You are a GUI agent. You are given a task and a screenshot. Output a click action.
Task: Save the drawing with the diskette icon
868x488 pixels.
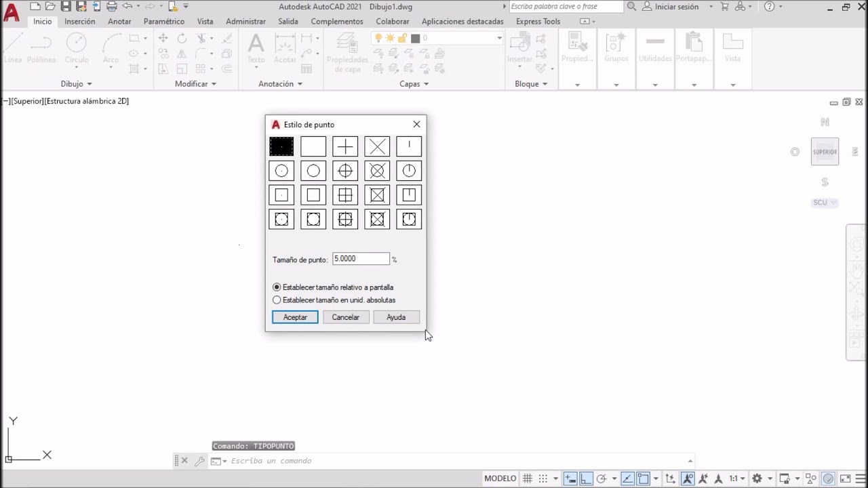click(x=66, y=7)
